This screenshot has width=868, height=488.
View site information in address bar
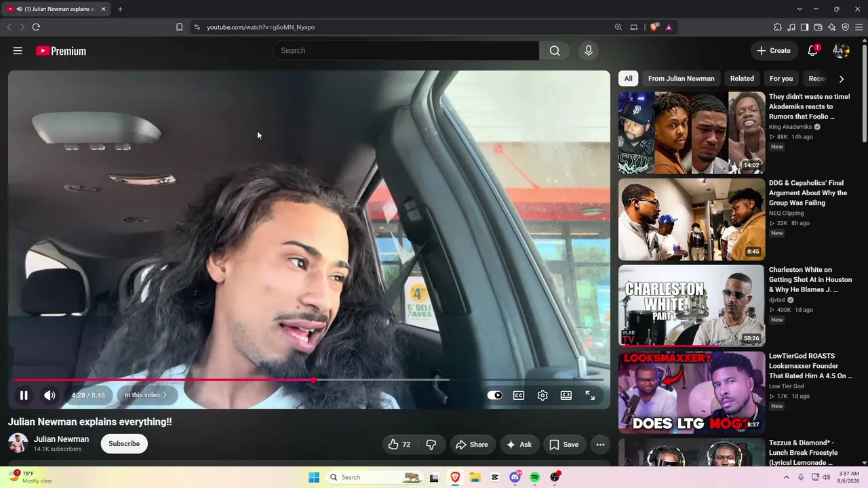pos(197,27)
